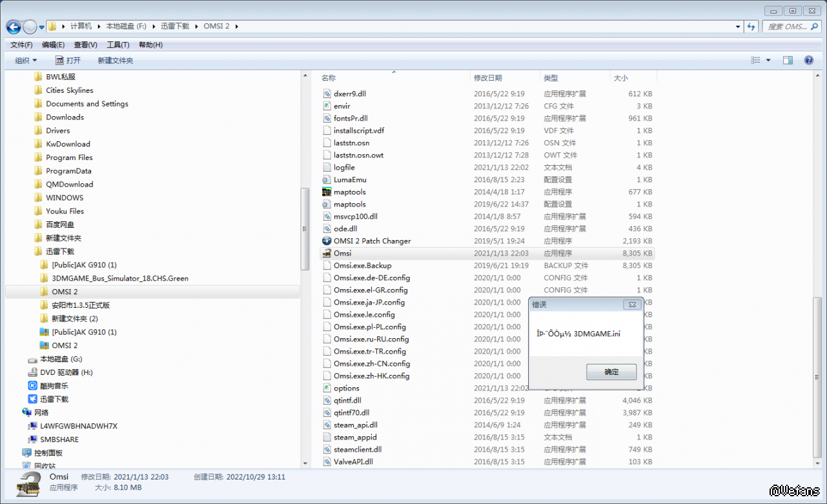This screenshot has height=504, width=827.
Task: Select the Youku Files folder in tree
Action: pos(65,211)
